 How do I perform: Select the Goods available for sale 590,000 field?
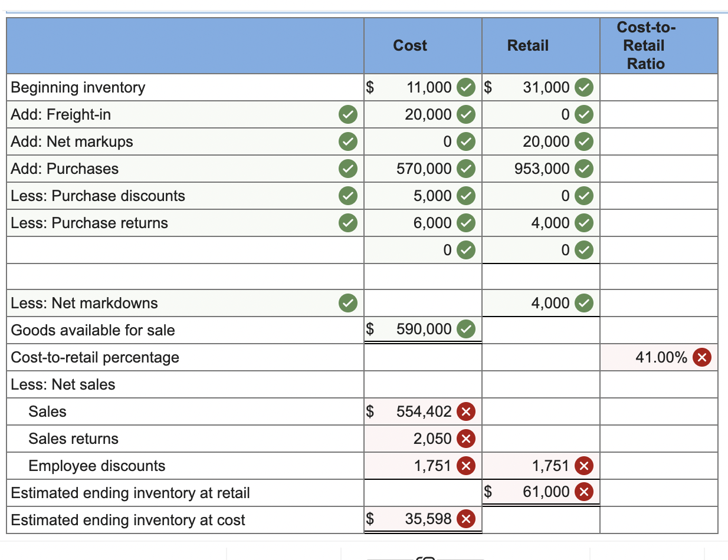point(423,329)
